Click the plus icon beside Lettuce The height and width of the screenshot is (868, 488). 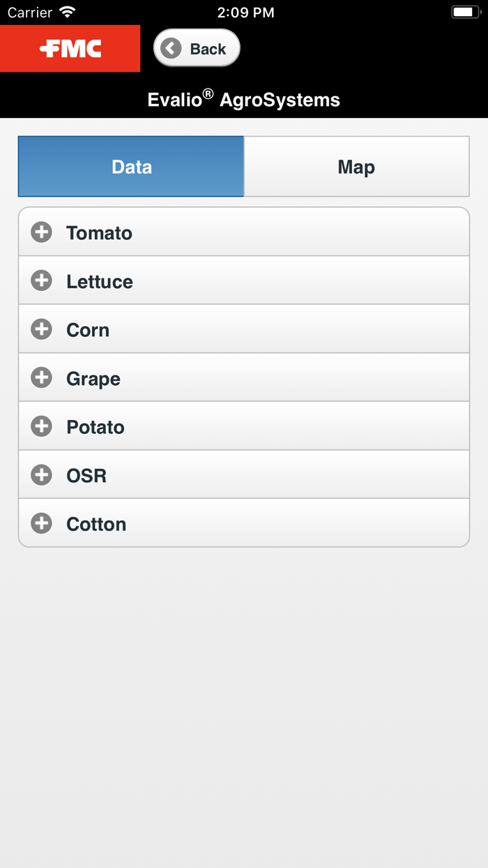tap(42, 280)
